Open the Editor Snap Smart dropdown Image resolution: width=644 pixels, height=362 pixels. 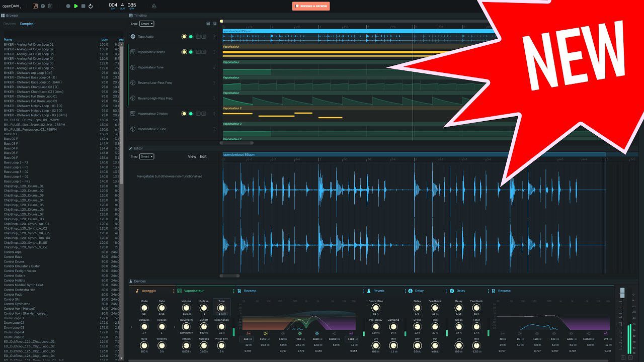coord(147,156)
